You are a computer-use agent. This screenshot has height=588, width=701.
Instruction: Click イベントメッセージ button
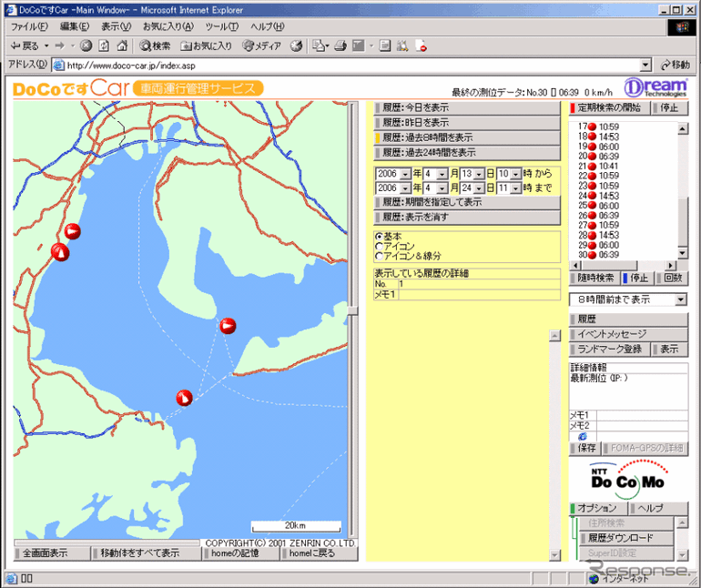click(x=628, y=334)
